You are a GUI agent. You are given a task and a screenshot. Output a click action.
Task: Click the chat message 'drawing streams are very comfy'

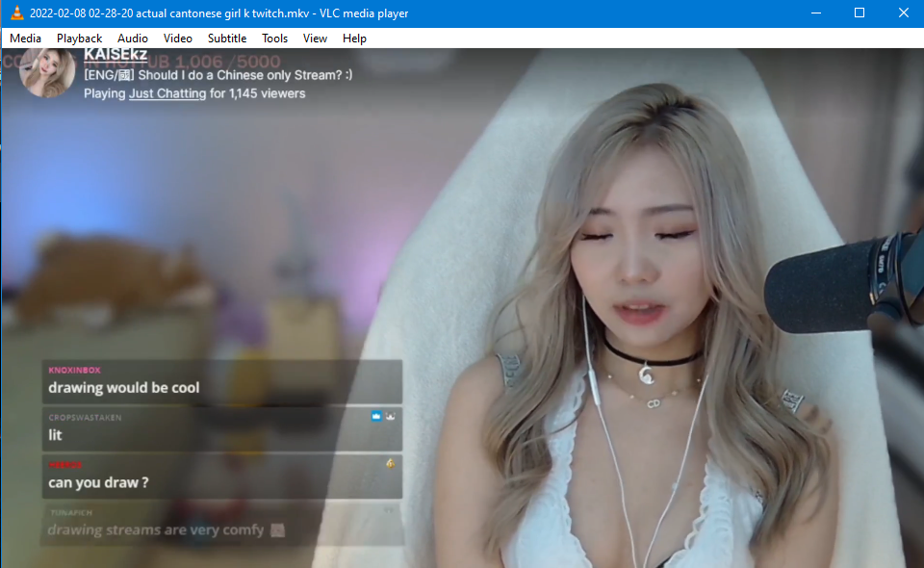tap(156, 529)
